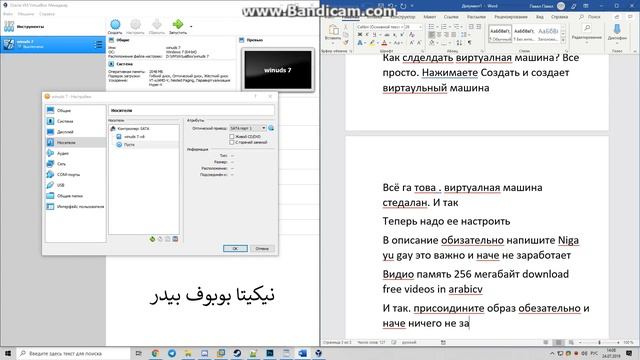This screenshot has width=640, height=360.
Task: Click the numbered list icon in Word ribbon
Action: pyautogui.click(x=443, y=27)
